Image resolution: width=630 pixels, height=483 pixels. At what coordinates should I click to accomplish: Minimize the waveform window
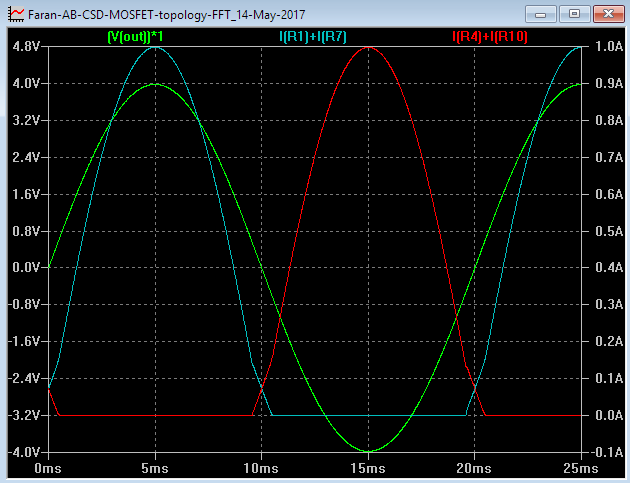541,14
